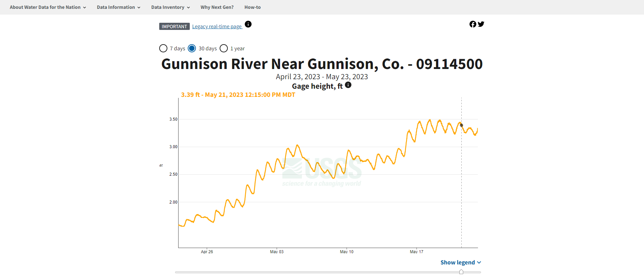Follow the Legacy real-time page link
The width and height of the screenshot is (644, 277).
[x=217, y=27]
